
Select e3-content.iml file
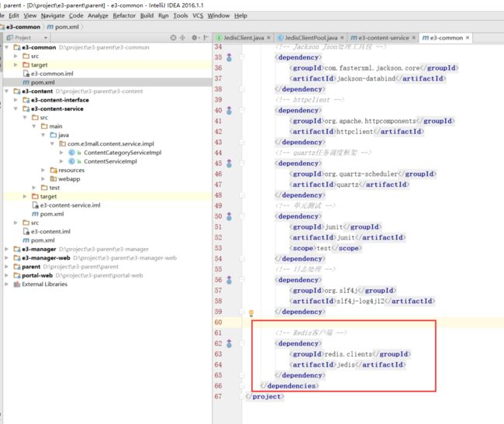point(50,232)
